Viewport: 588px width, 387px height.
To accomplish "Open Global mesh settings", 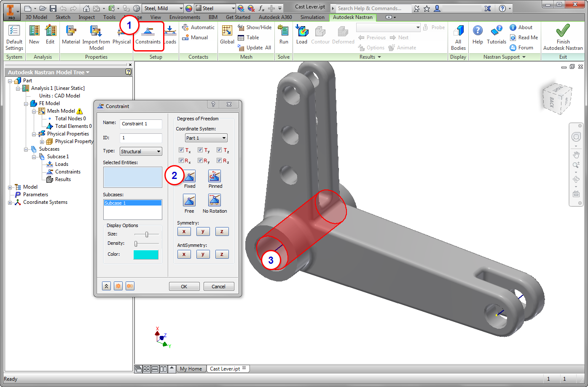I will pyautogui.click(x=227, y=35).
